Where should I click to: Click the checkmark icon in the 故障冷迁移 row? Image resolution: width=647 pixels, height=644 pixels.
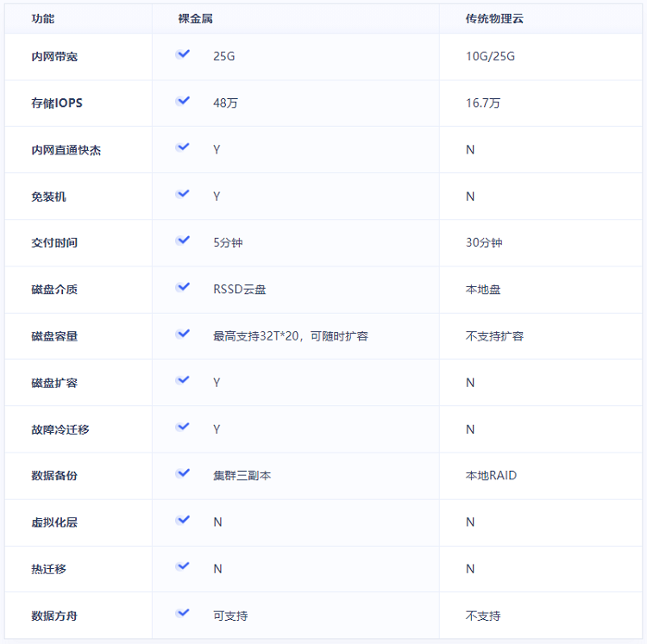pyautogui.click(x=182, y=427)
